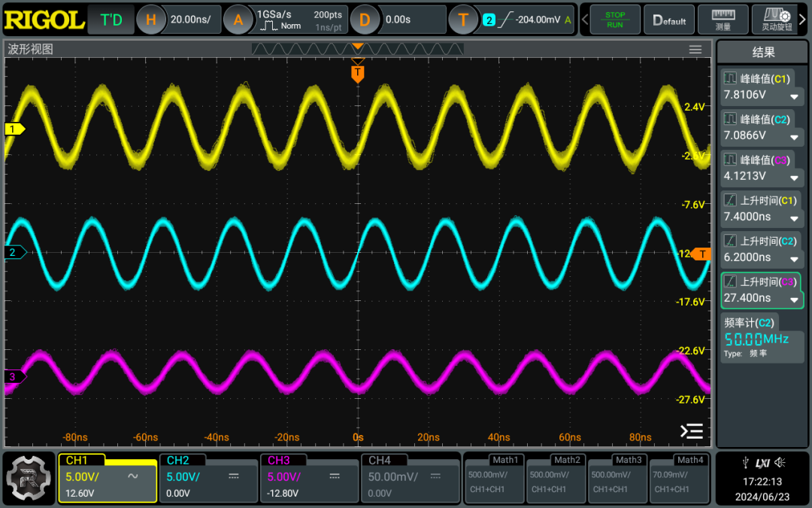Image resolution: width=812 pixels, height=508 pixels.
Task: Open the measurement (测量) ruler icon
Action: click(x=723, y=20)
